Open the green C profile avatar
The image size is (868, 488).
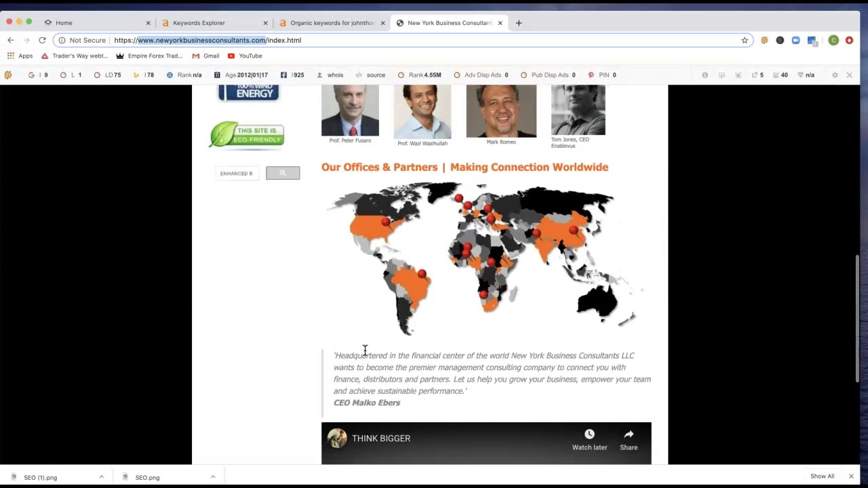pos(833,40)
